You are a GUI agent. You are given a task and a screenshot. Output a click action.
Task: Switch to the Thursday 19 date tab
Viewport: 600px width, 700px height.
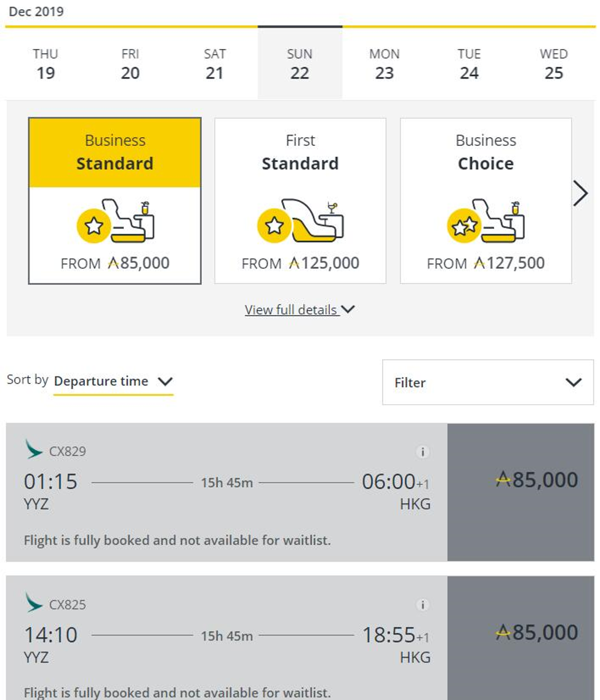[x=46, y=65]
